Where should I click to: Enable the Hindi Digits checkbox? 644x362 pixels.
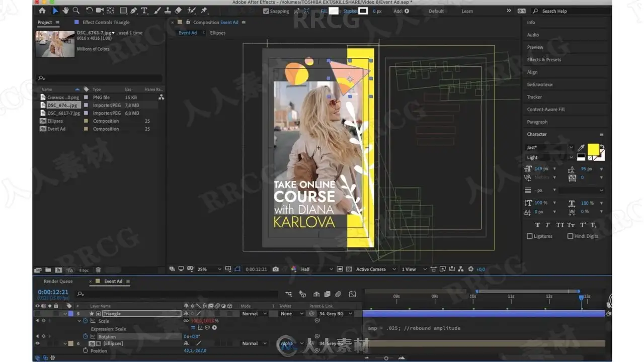(x=570, y=236)
